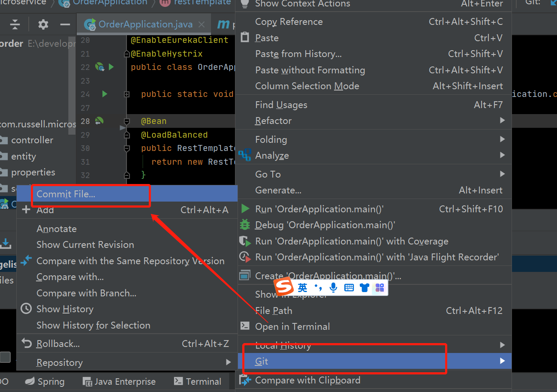Click run gutter arrow on line 24
Screen dimensions: 557x392
click(105, 94)
